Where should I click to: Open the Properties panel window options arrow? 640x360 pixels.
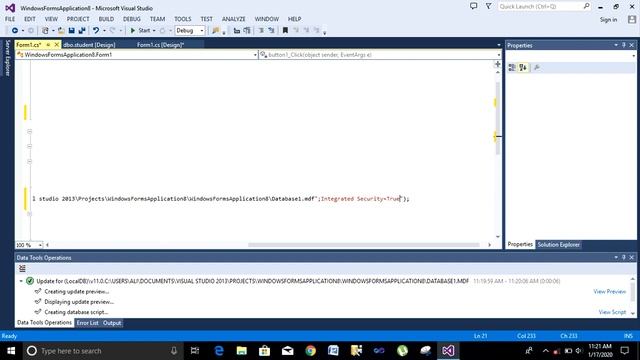click(616, 45)
